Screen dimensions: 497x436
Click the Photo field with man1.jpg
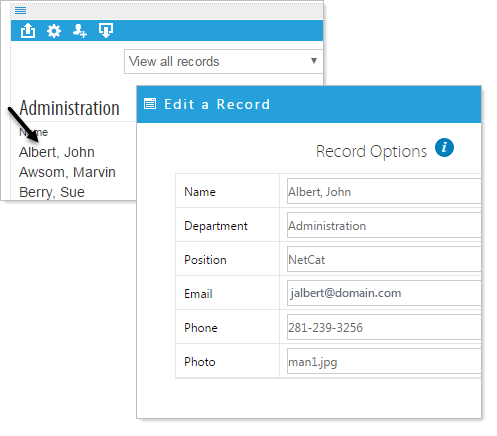click(x=384, y=361)
